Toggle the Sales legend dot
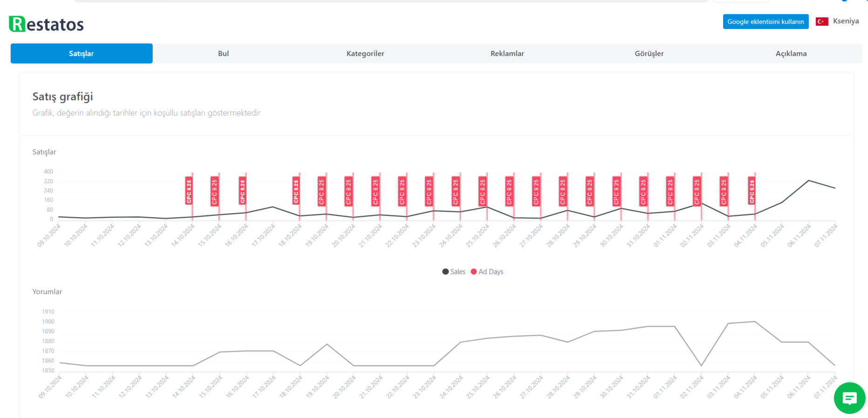 coord(446,272)
